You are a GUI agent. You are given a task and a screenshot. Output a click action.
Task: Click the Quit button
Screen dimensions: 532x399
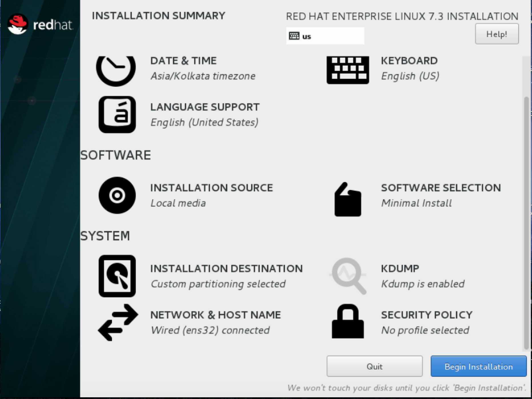(374, 366)
